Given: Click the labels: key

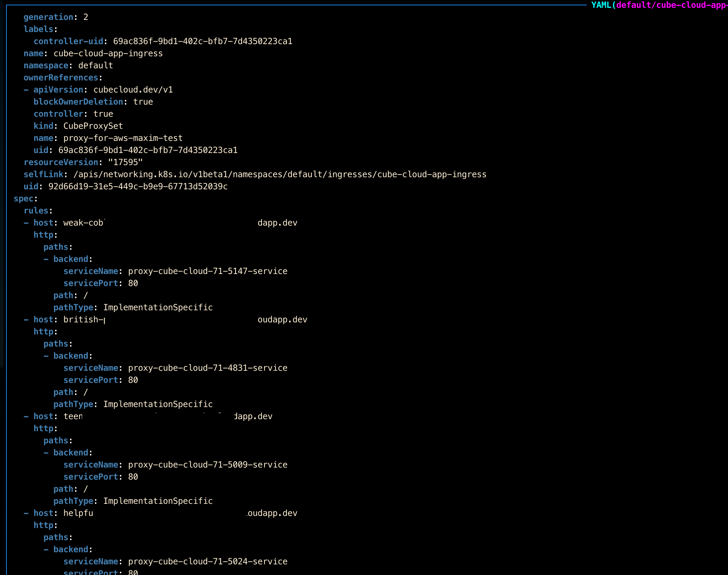Looking at the screenshot, I should tap(41, 29).
